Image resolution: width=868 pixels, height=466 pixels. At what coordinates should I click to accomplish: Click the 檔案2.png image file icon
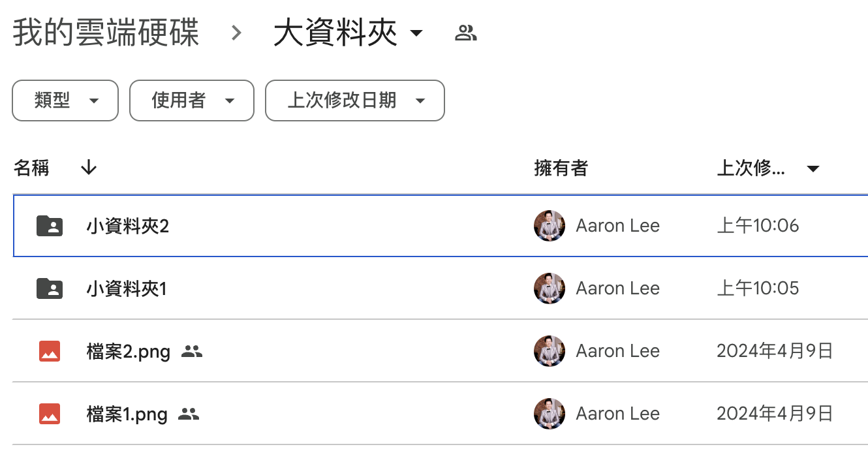pyautogui.click(x=50, y=351)
